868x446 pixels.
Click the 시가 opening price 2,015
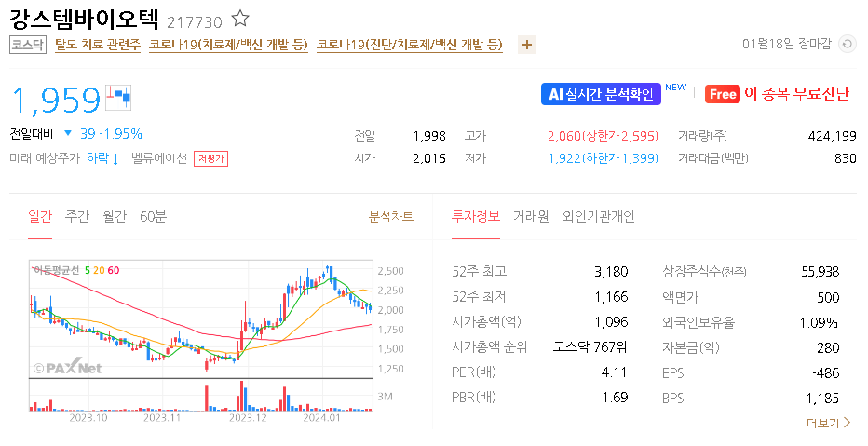click(x=429, y=159)
